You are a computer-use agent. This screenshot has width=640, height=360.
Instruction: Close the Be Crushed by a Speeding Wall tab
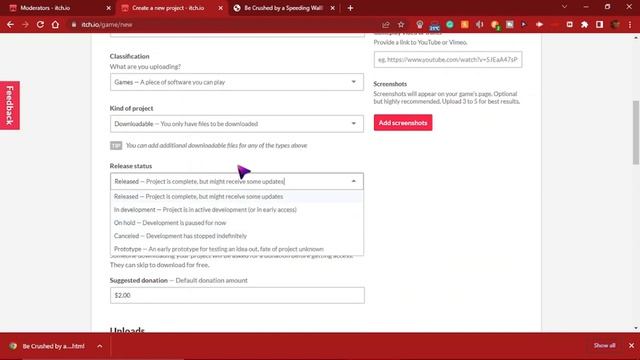coord(333,8)
